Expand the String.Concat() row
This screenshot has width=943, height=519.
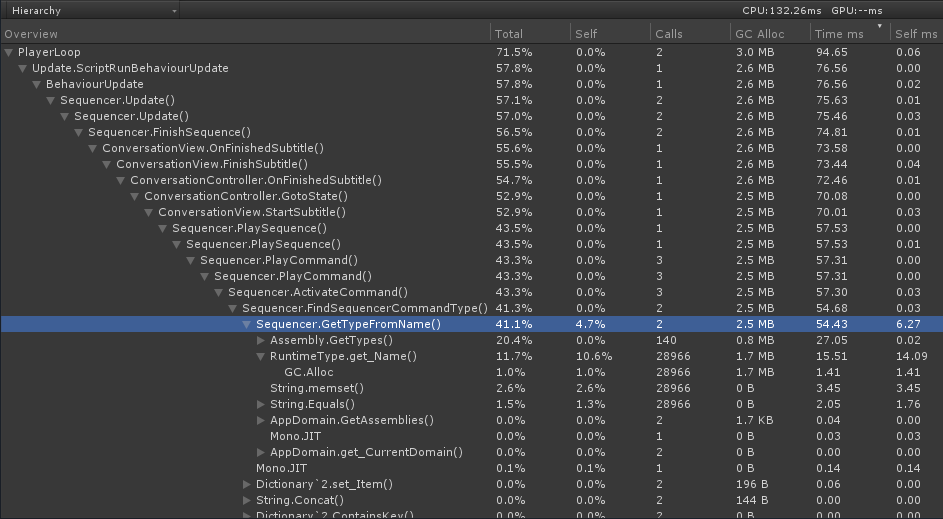coord(247,500)
